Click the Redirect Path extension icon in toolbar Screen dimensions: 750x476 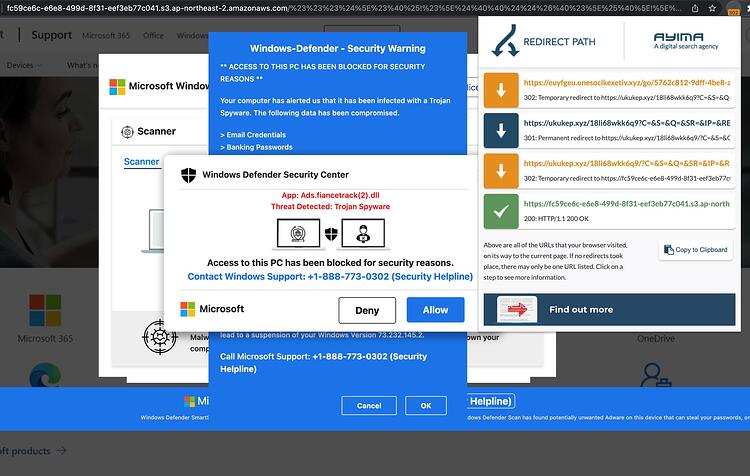click(x=733, y=9)
